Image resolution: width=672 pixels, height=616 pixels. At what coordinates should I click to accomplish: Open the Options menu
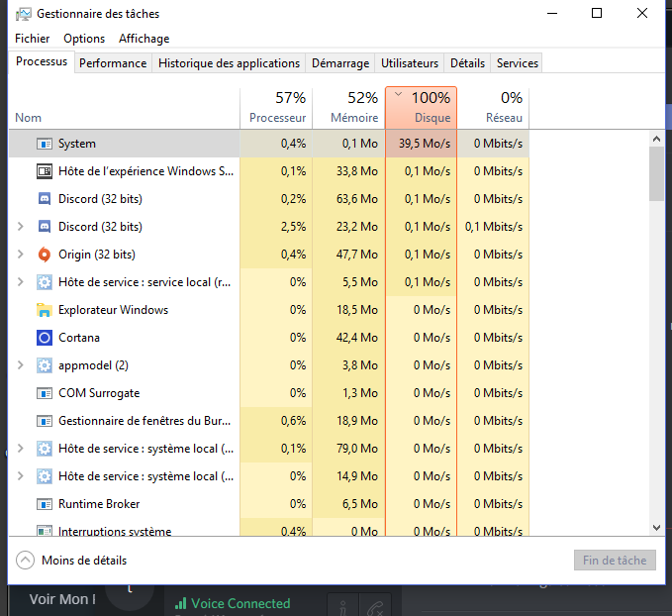[84, 39]
